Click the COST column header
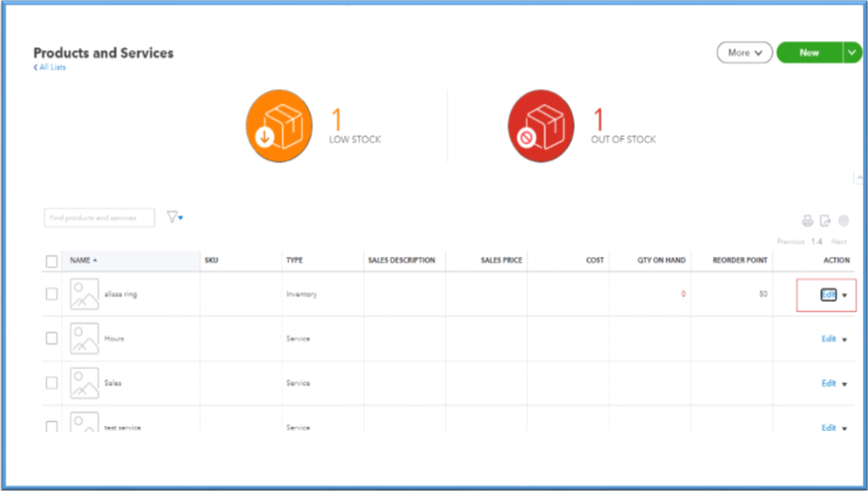 click(594, 261)
